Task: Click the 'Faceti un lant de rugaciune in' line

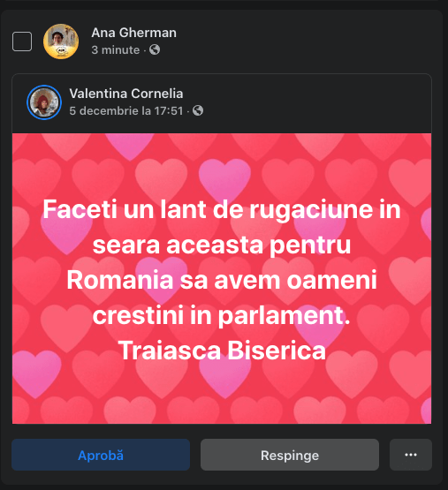Action: (222, 209)
